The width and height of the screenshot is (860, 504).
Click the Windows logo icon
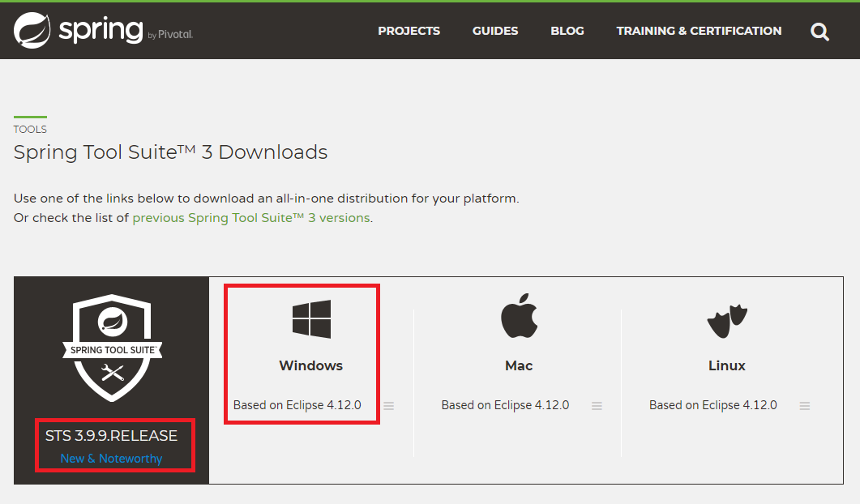(x=311, y=318)
